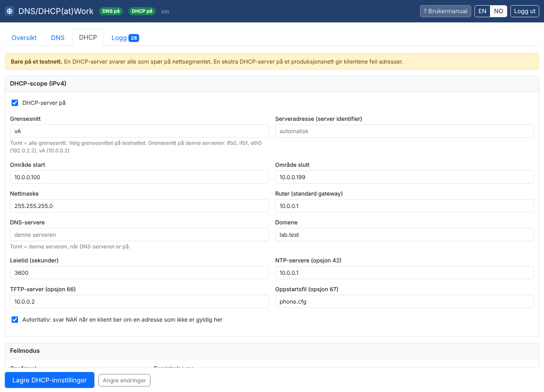Click the 'Tomt = denne serveren' help text
Image resolution: width=544 pixels, height=392 pixels.
[x=70, y=247]
